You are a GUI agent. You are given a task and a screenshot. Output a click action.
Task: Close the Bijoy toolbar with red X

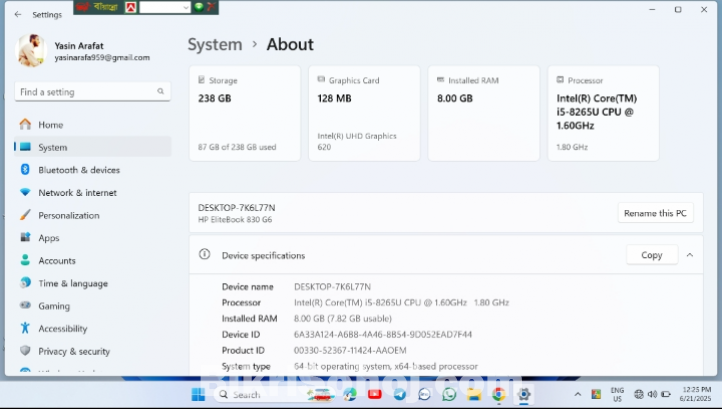[x=211, y=7]
